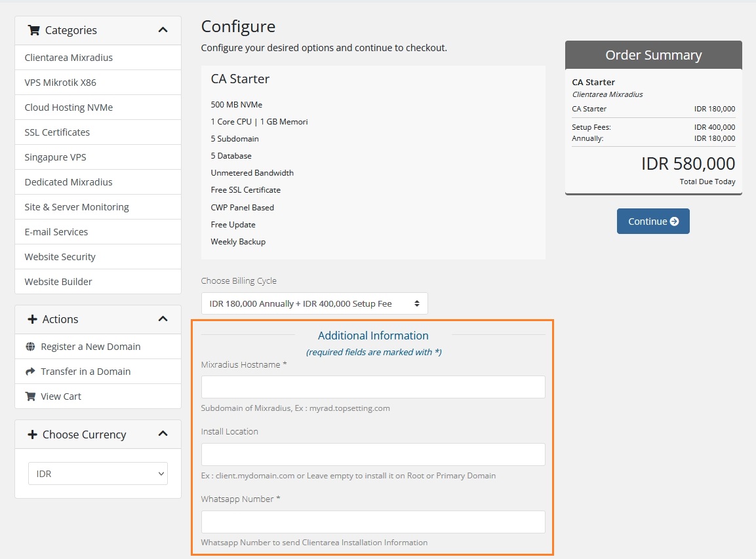The image size is (756, 559).
Task: Focus the Mixradius Hostname input field
Action: (373, 387)
